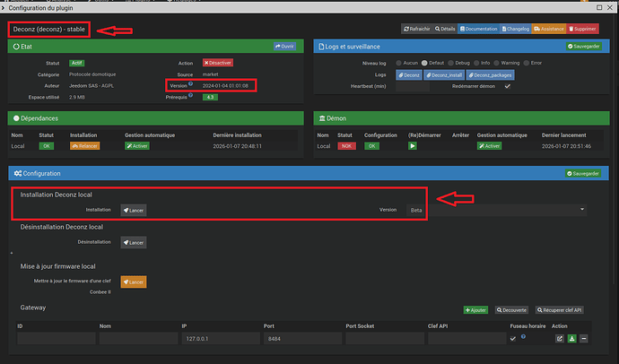This screenshot has width=619, height=364.
Task: Click the Port field 8484
Action: [303, 338]
